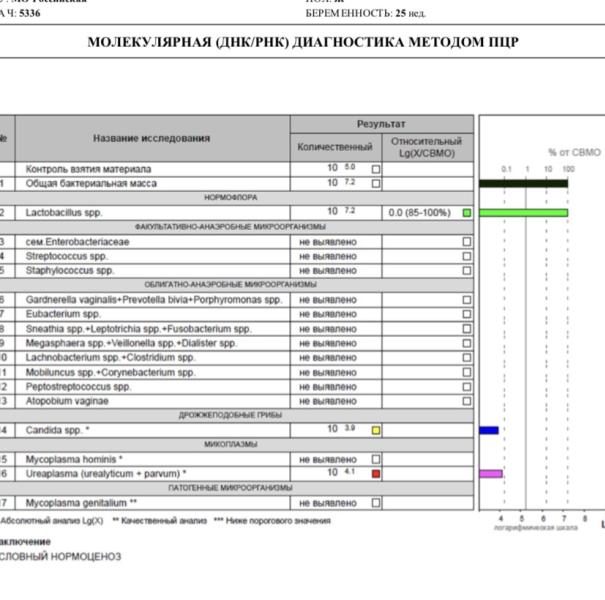Click the Контроль взятия материала row name
This screenshot has height=600, width=605.
(x=88, y=169)
